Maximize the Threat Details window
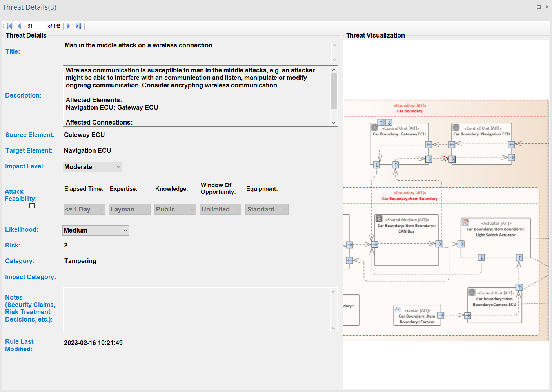The image size is (552, 392). [x=539, y=7]
